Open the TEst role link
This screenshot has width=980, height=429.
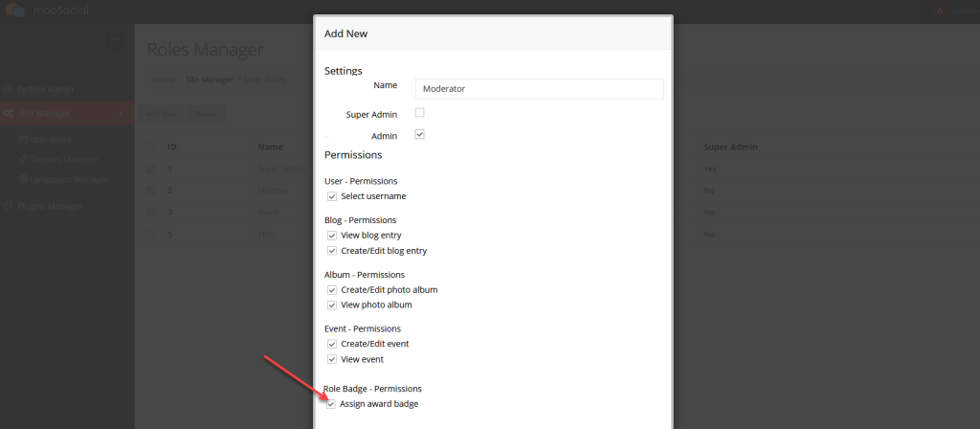[266, 234]
